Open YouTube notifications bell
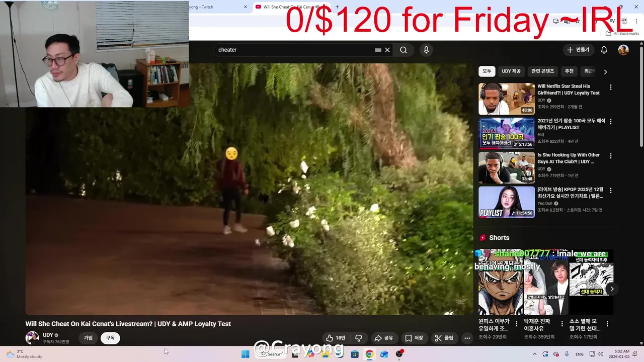Viewport: 644px width, 362px height. pos(604,50)
